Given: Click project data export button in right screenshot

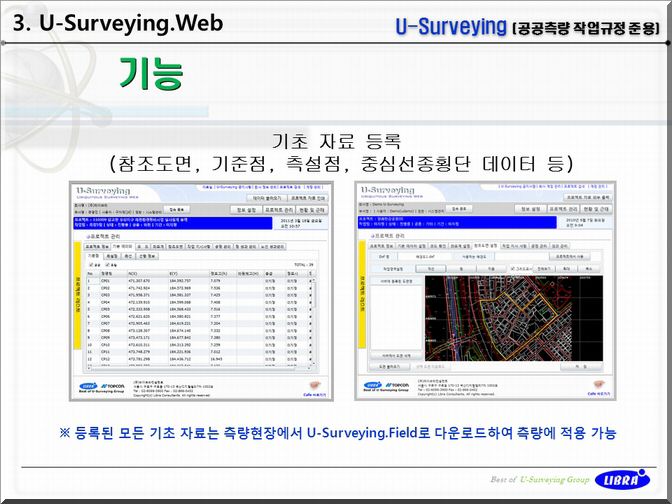Looking at the screenshot, I should pyautogui.click(x=588, y=198).
